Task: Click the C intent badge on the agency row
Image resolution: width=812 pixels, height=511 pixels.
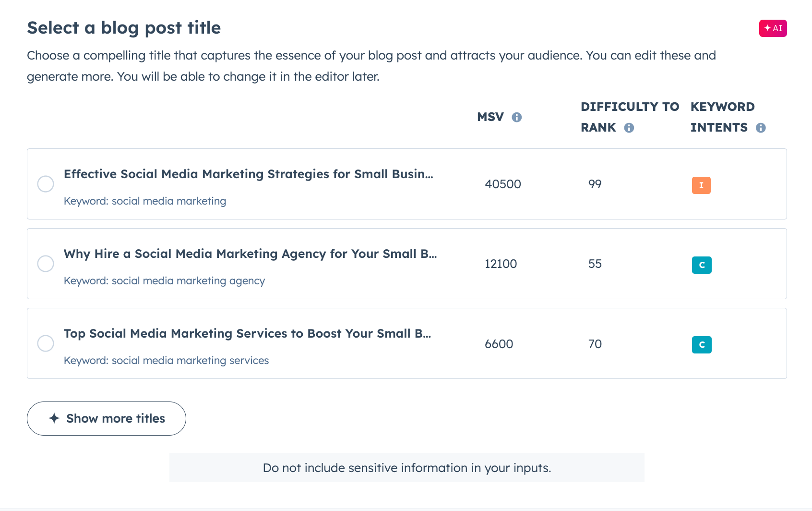Action: coord(702,265)
